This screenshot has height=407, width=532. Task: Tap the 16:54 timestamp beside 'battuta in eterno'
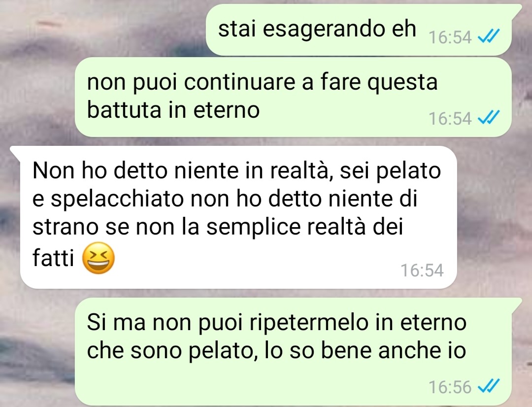tap(450, 119)
